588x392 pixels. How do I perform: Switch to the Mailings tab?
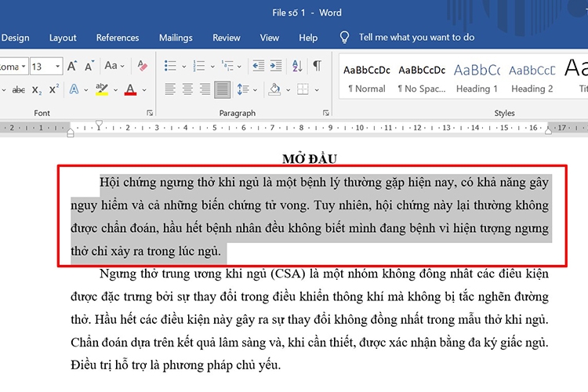[176, 38]
